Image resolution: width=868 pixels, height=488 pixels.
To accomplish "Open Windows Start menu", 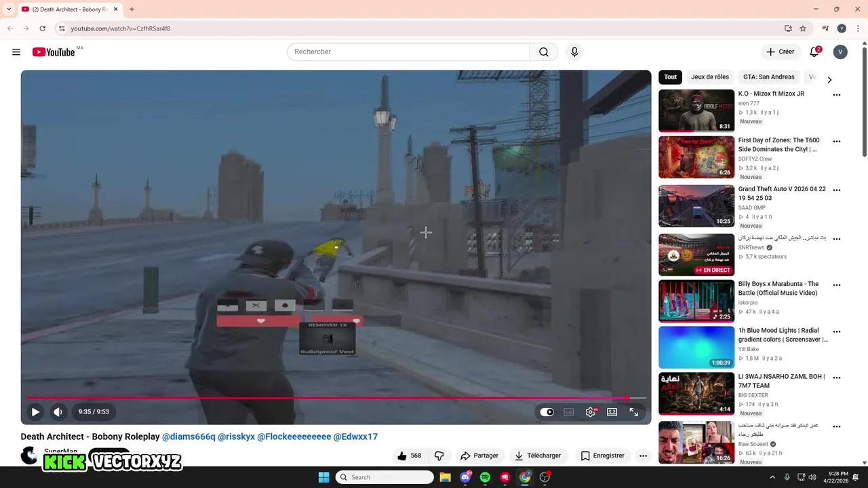I will pos(323,477).
